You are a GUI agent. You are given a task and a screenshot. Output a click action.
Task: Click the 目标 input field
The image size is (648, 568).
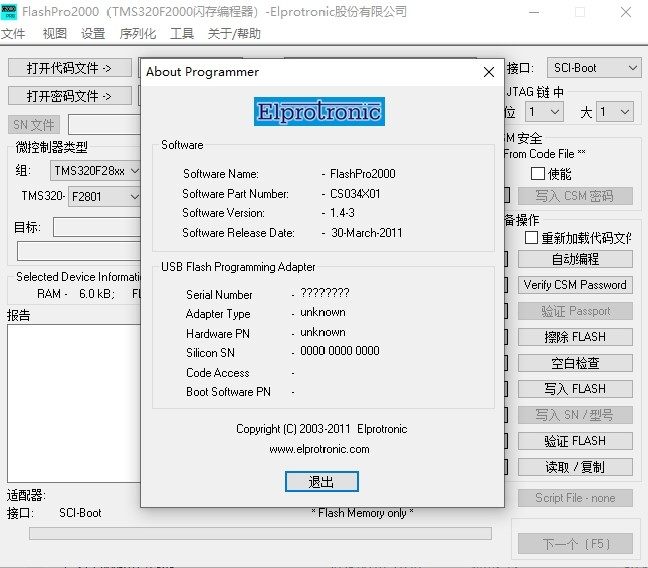coord(97,227)
